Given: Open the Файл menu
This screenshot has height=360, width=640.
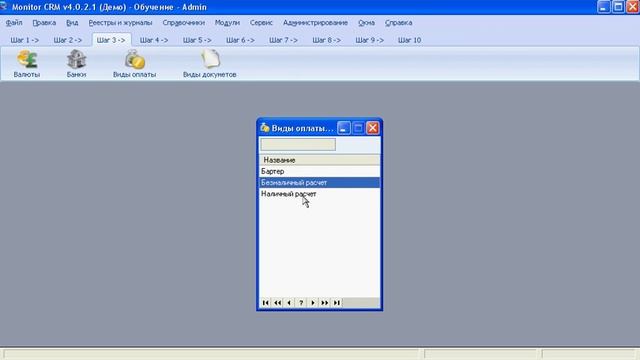Looking at the screenshot, I should (x=14, y=23).
